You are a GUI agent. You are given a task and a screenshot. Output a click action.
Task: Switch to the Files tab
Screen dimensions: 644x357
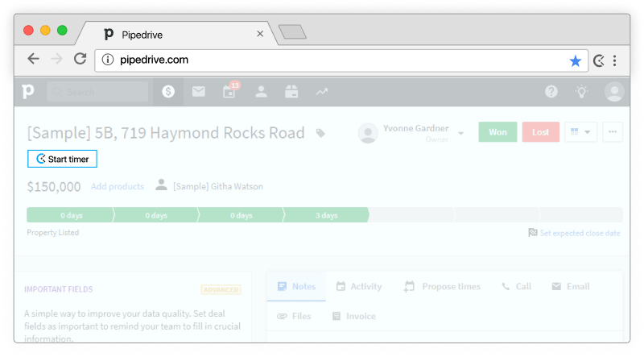coord(294,316)
